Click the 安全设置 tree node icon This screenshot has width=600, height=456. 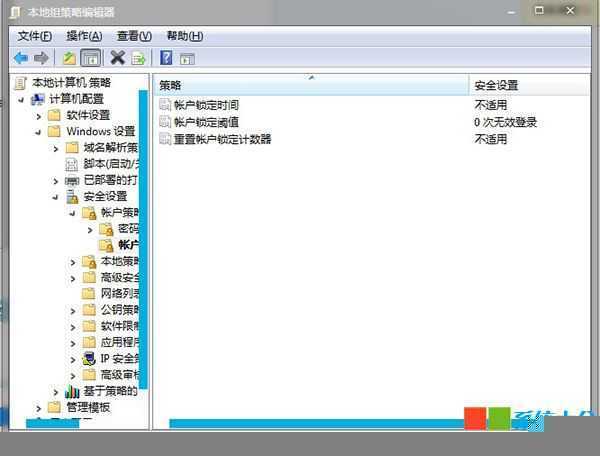[72, 197]
